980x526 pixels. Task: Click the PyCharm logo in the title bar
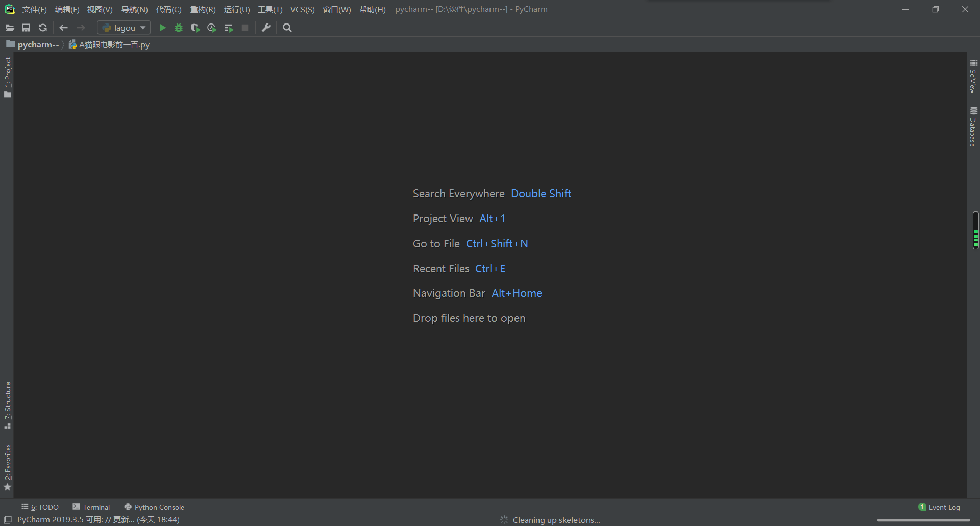[x=10, y=9]
